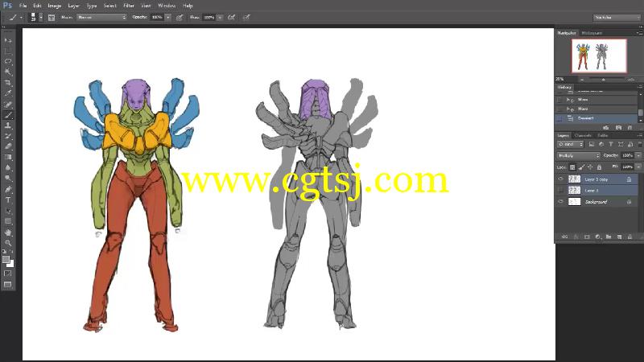
Task: Open Opacity slider arrow in options bar
Action: point(168,17)
